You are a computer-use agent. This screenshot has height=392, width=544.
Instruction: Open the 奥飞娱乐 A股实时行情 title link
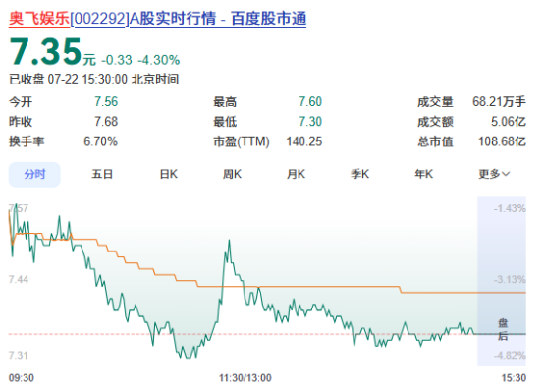tap(157, 18)
